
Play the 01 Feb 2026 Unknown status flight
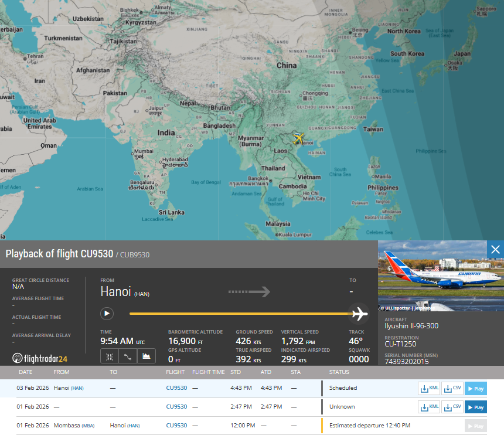click(x=476, y=407)
